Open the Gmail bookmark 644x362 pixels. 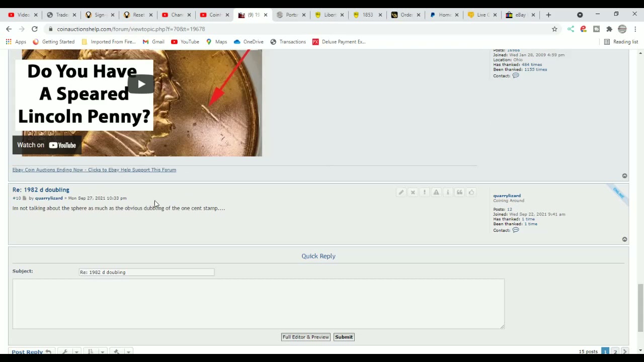(153, 42)
